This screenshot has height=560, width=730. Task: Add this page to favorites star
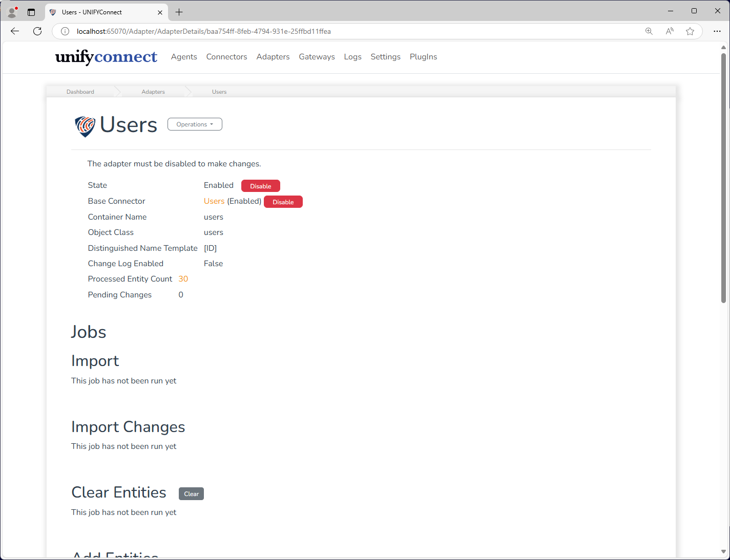pyautogui.click(x=690, y=31)
